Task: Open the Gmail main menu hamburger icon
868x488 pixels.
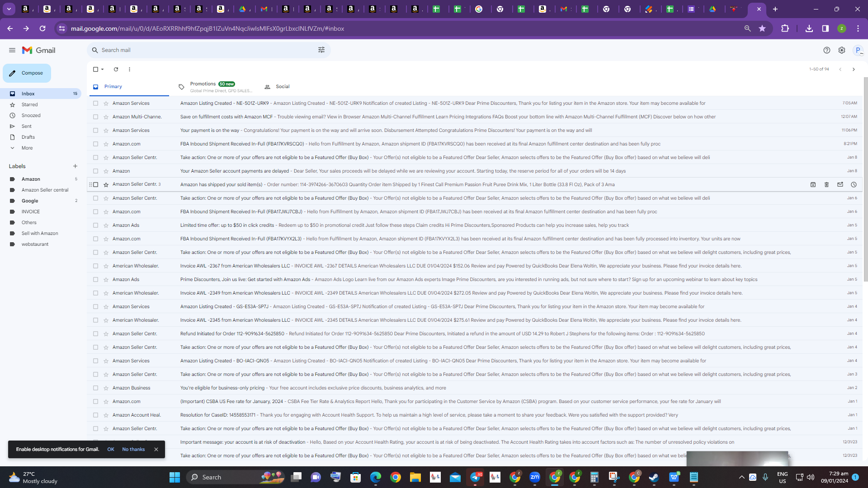Action: coord(12,50)
